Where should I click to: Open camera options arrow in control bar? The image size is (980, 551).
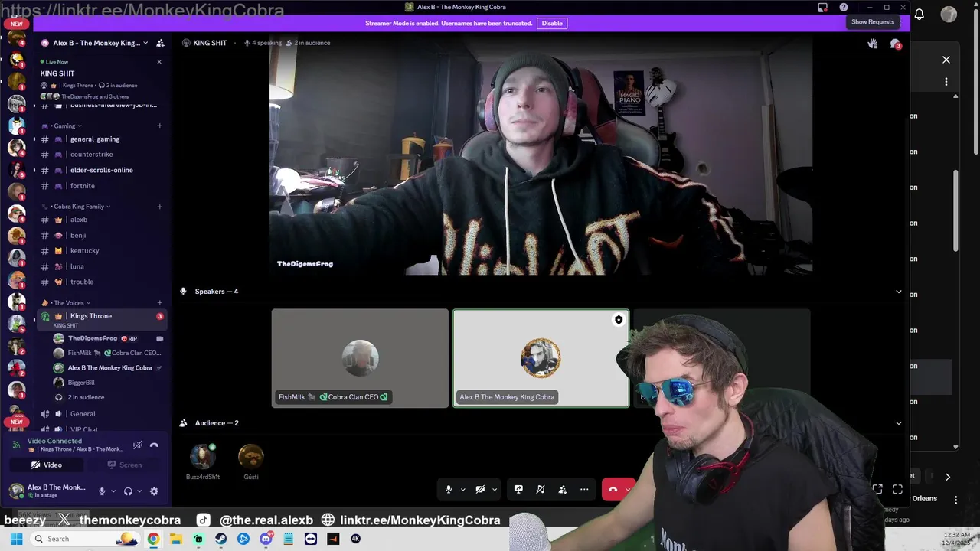pos(495,490)
